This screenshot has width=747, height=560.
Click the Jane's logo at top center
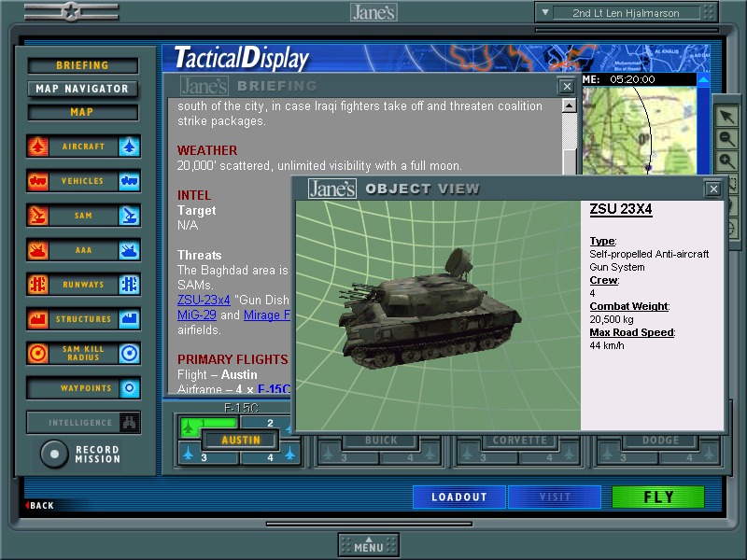pos(374,12)
